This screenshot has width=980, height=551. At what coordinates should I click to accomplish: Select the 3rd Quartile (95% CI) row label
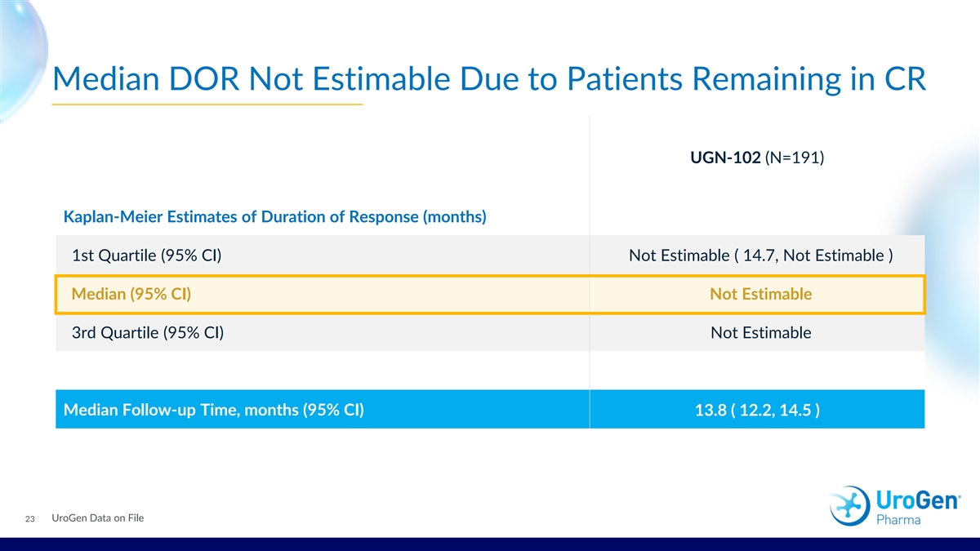click(x=148, y=333)
